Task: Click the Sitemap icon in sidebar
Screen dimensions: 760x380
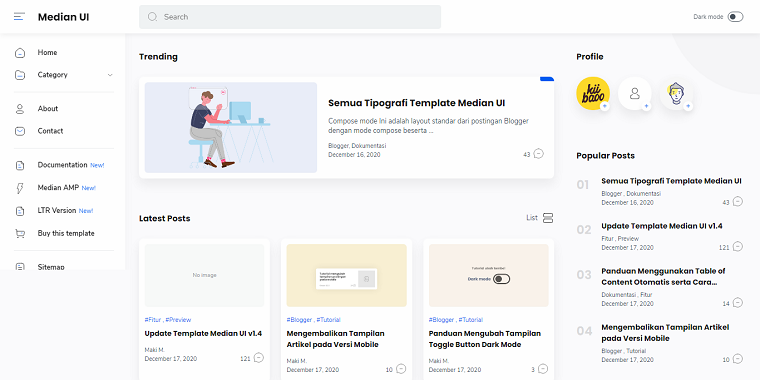Action: click(x=20, y=267)
